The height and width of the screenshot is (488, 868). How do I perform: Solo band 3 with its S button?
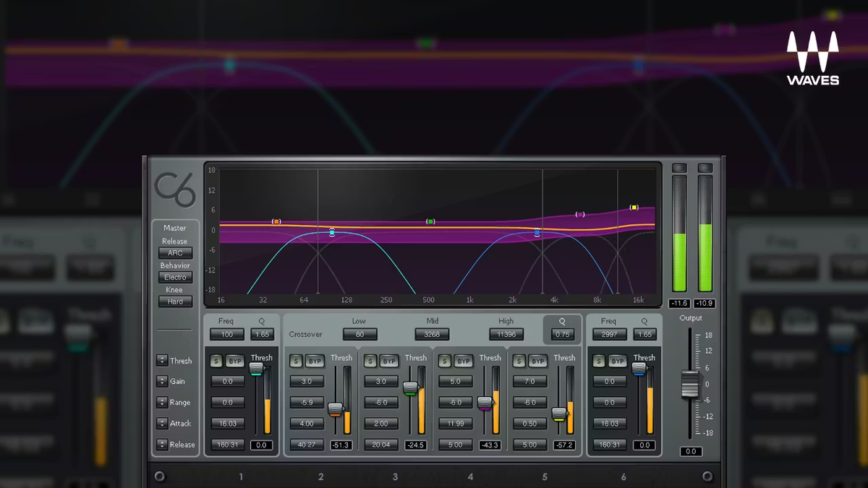370,361
